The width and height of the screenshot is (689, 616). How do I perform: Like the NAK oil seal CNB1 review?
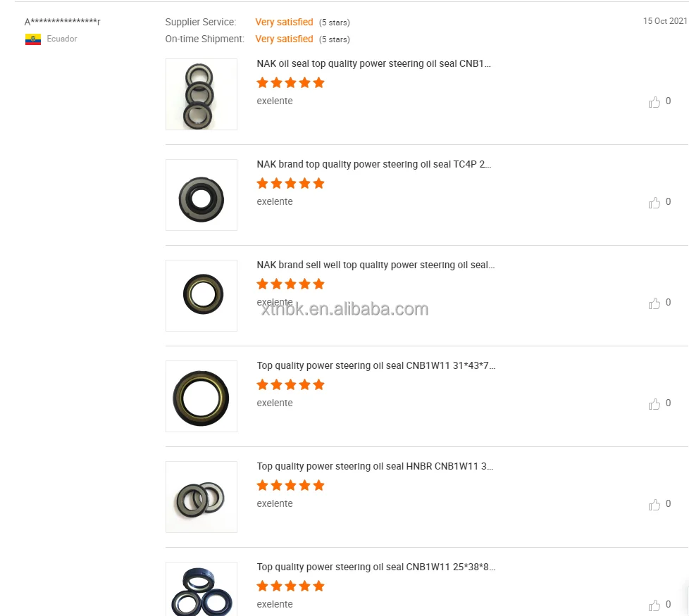tap(654, 101)
